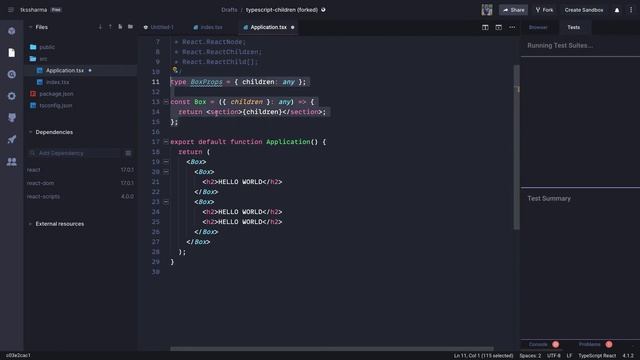The width and height of the screenshot is (640, 360).
Task: Click the refresh icon next to sandbox title
Action: point(323,10)
